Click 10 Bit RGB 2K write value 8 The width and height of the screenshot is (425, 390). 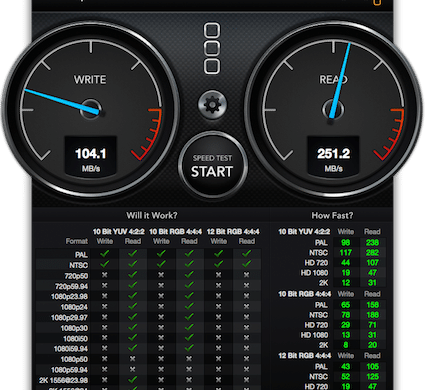pos(346,345)
